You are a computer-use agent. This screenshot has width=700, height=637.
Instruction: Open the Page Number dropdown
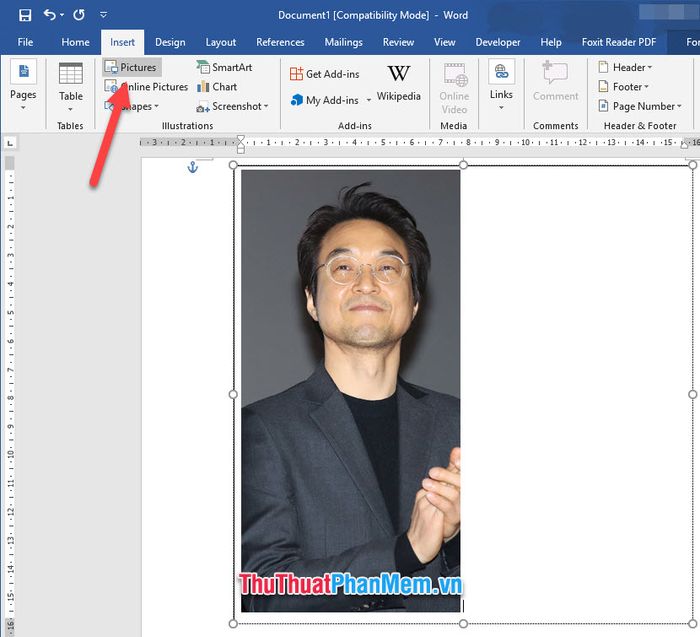coord(640,106)
